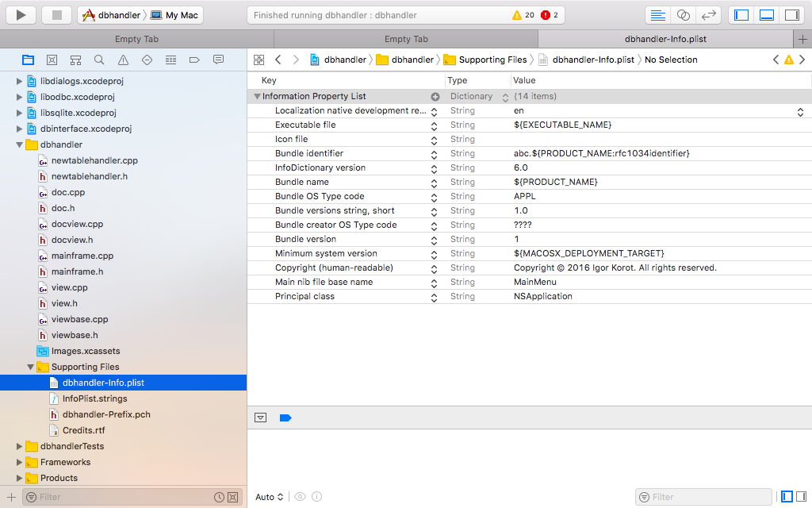Screen dimensions: 812x508
Task: Toggle the Navigator panel visibility
Action: [741, 15]
